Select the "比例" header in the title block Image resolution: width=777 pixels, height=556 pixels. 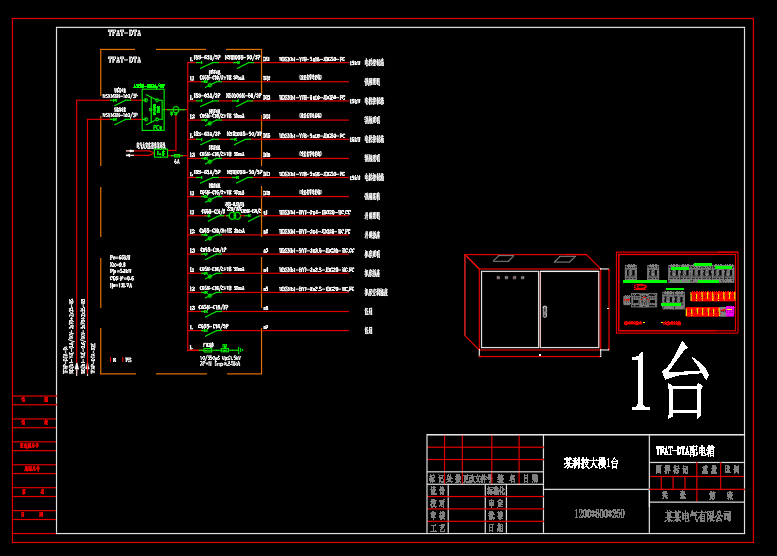coord(732,469)
